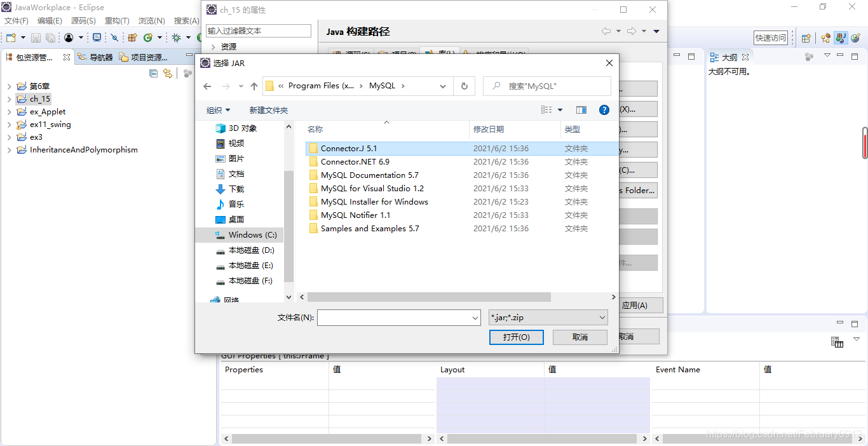Click the table icon above the GUI Properties panel

coord(837,342)
